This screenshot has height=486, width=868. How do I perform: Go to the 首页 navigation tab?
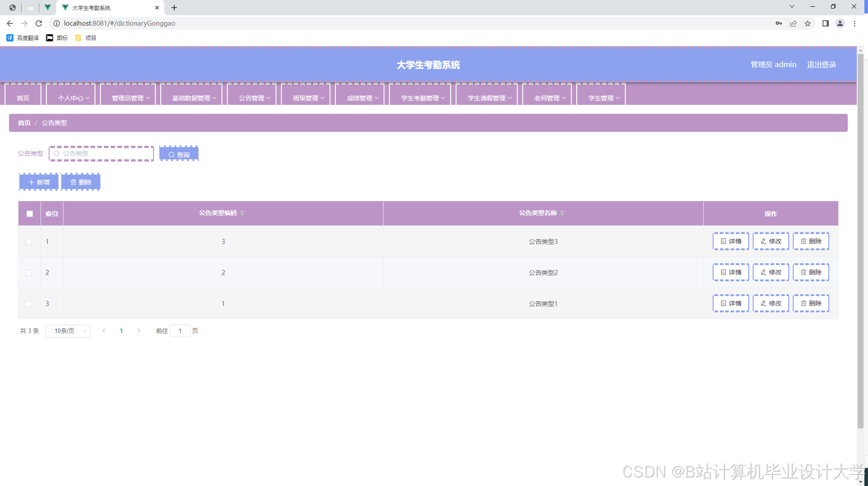pyautogui.click(x=23, y=98)
